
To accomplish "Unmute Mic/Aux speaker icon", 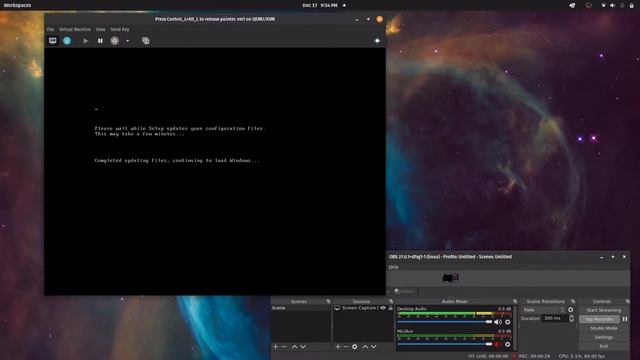I will click(x=498, y=344).
